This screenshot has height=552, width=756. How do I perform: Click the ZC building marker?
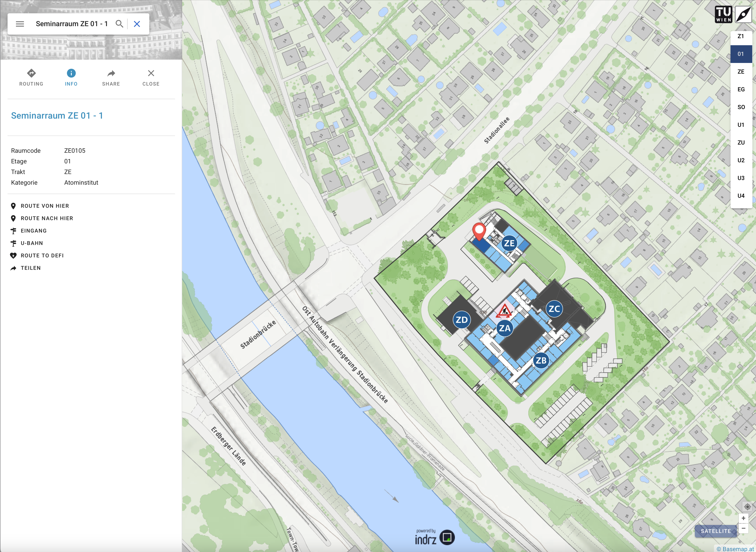[554, 309]
